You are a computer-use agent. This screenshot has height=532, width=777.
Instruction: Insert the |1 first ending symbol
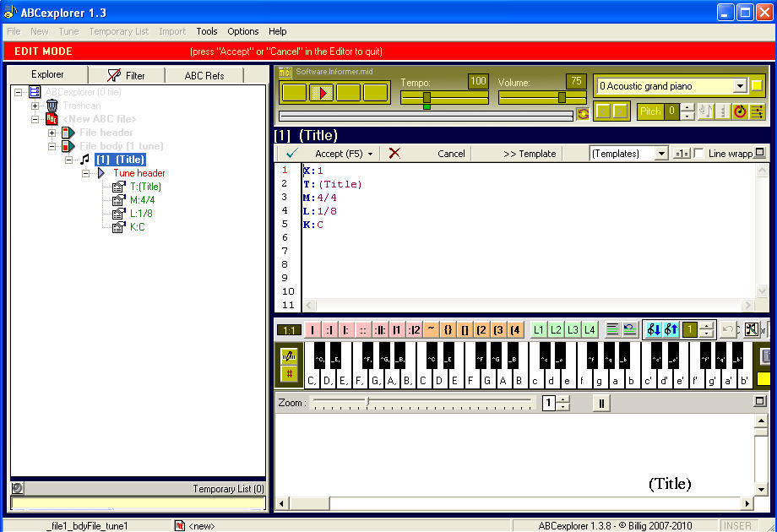(397, 330)
